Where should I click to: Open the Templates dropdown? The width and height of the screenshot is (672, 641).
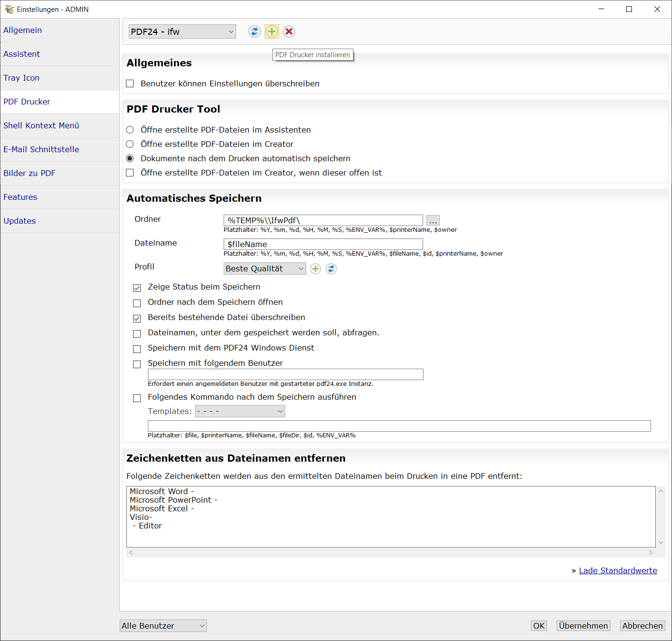click(240, 411)
